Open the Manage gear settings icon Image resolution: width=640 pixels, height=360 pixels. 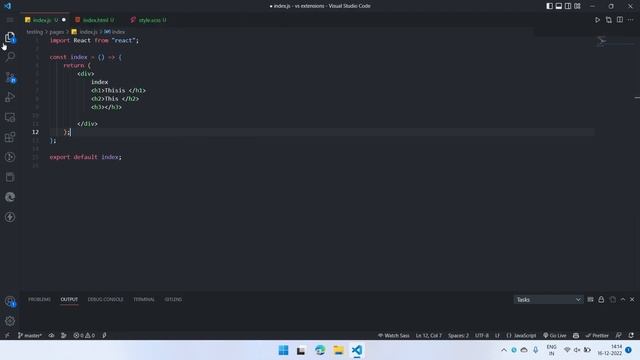[x=10, y=321]
